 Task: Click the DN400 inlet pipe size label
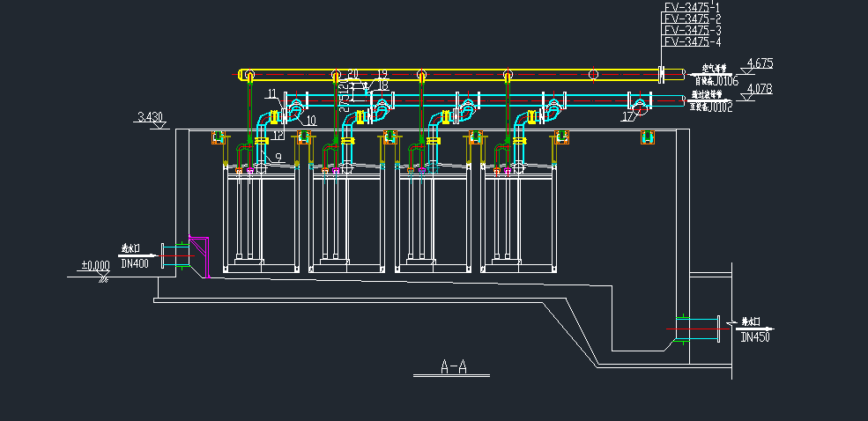point(135,264)
